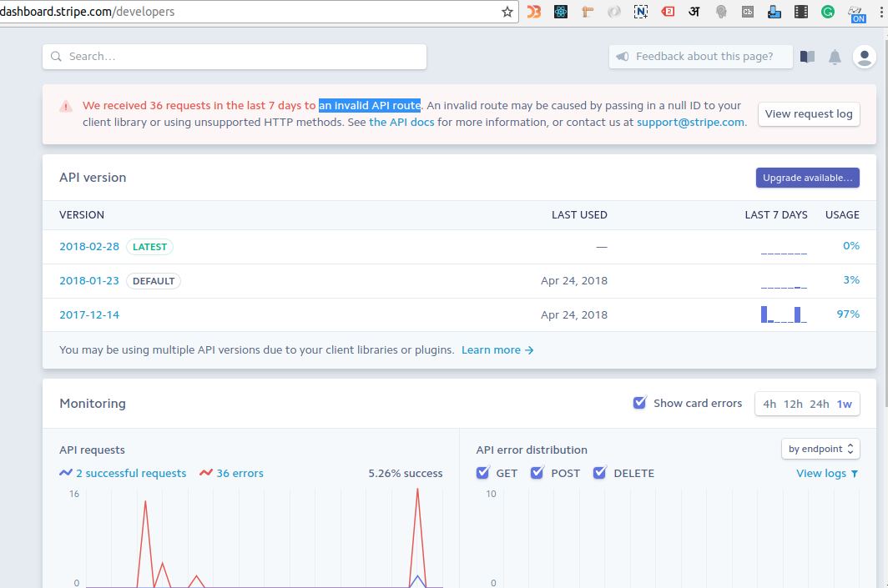Click the 5.26% success text

406,473
